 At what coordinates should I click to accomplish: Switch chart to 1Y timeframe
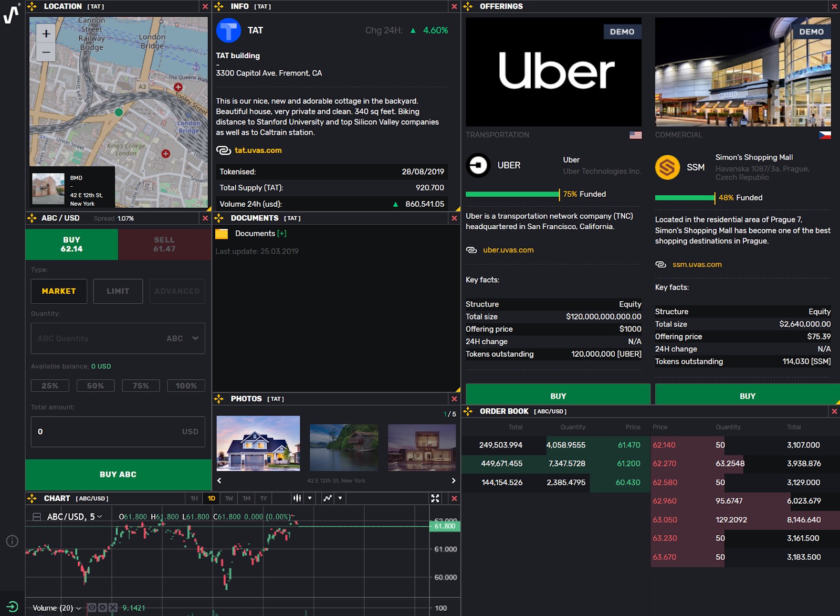(x=264, y=498)
